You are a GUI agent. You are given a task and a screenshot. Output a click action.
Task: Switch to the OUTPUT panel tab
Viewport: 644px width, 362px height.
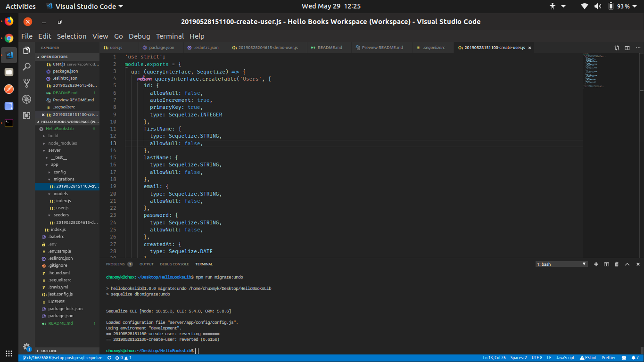(146, 264)
